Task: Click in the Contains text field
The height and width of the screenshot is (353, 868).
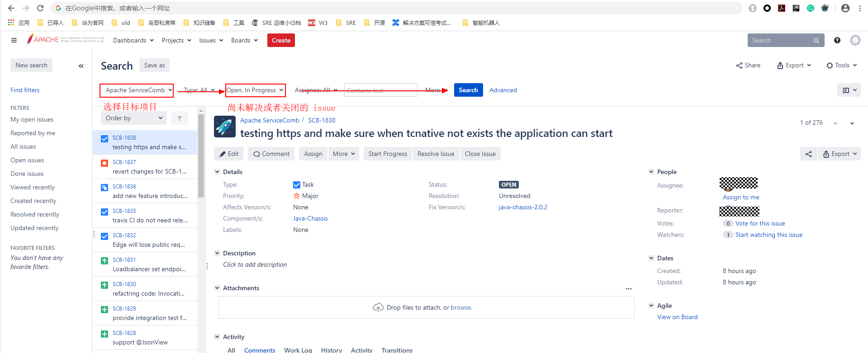Action: [380, 90]
